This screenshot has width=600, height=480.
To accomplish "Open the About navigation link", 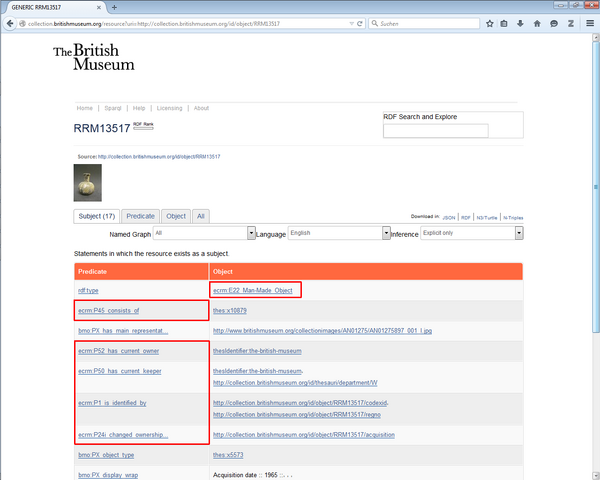I will tap(201, 108).
